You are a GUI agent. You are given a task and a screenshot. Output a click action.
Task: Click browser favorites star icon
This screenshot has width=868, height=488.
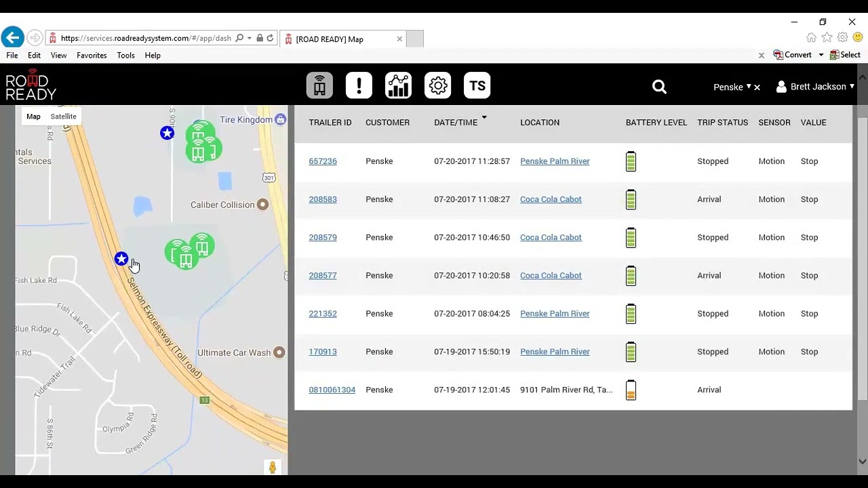(x=827, y=38)
